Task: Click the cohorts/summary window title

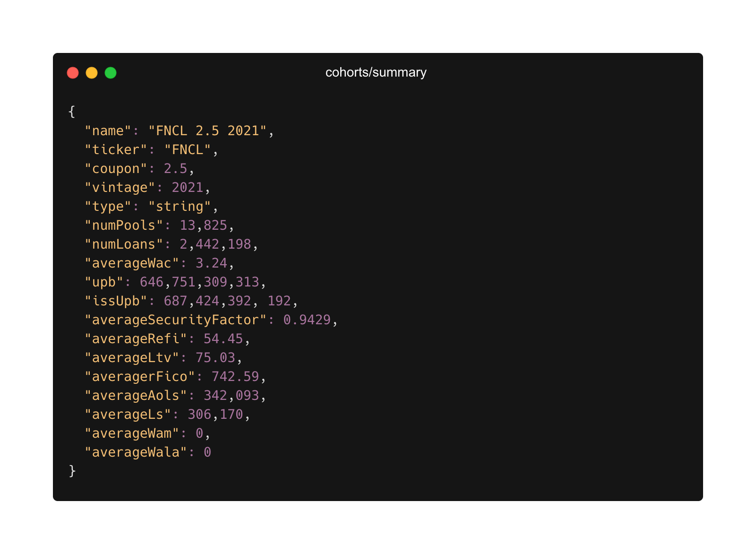Action: (x=376, y=72)
